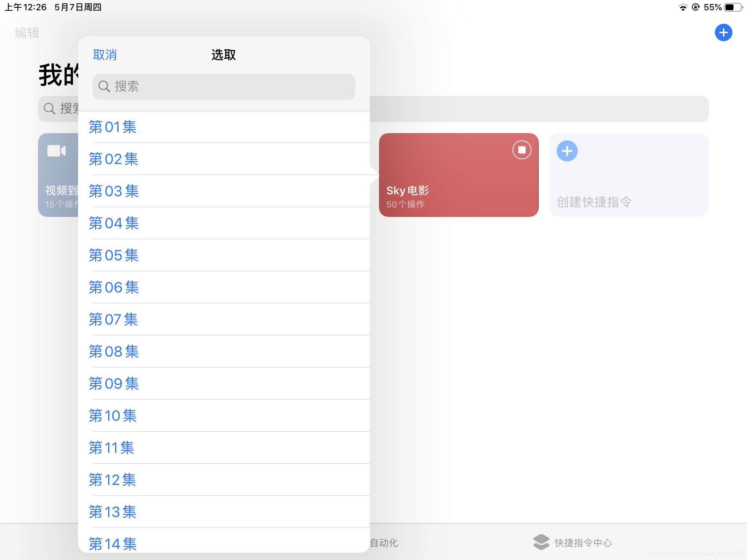Tap the orientation lock status icon
Viewport: 747px width, 560px height.
tap(696, 7)
